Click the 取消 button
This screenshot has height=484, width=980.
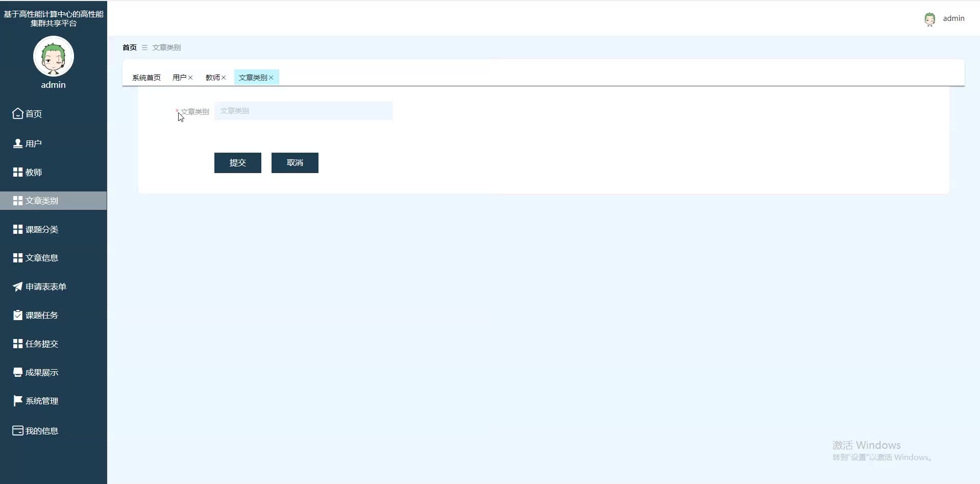tap(295, 163)
